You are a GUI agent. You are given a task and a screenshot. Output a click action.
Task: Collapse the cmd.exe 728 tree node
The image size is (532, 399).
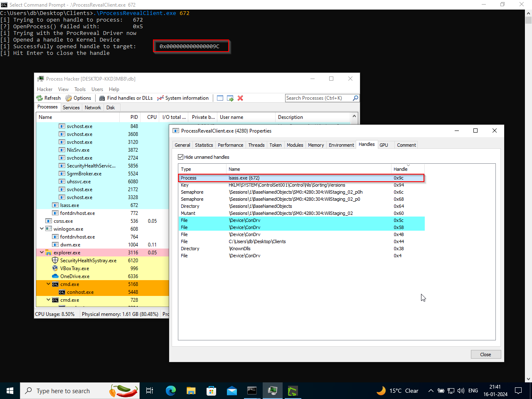(x=48, y=300)
